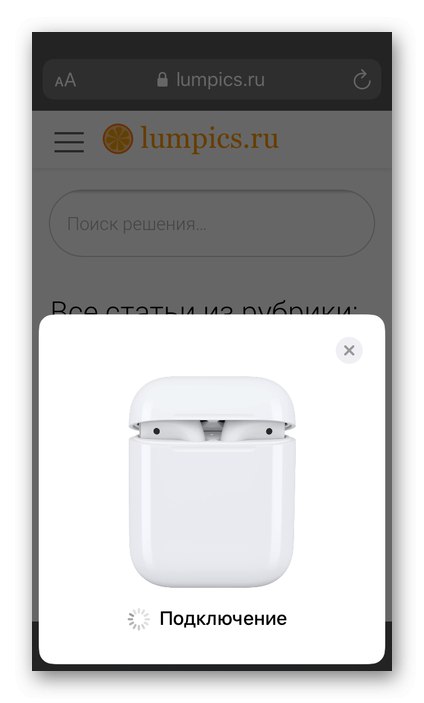Click the lumpics.ru logo text link
Viewport: 424px width, 703px height.
210,139
